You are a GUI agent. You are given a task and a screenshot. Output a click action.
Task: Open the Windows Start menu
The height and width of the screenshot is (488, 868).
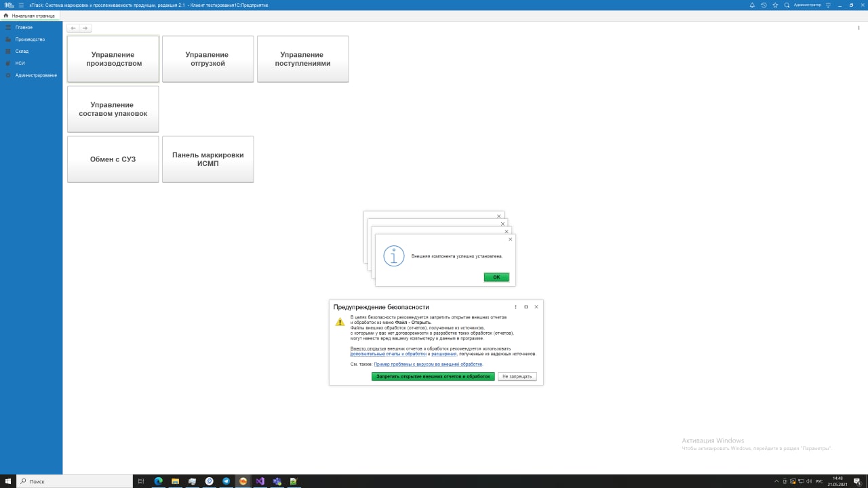[8, 481]
